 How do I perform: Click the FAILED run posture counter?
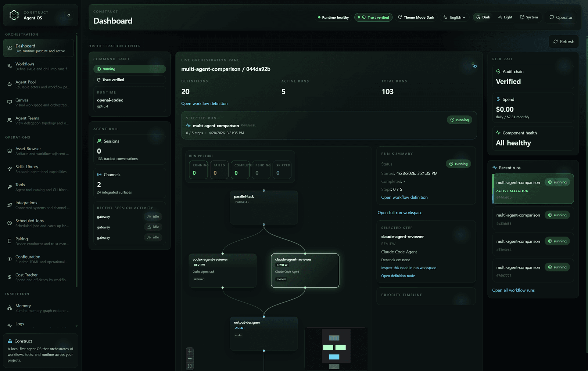(219, 170)
